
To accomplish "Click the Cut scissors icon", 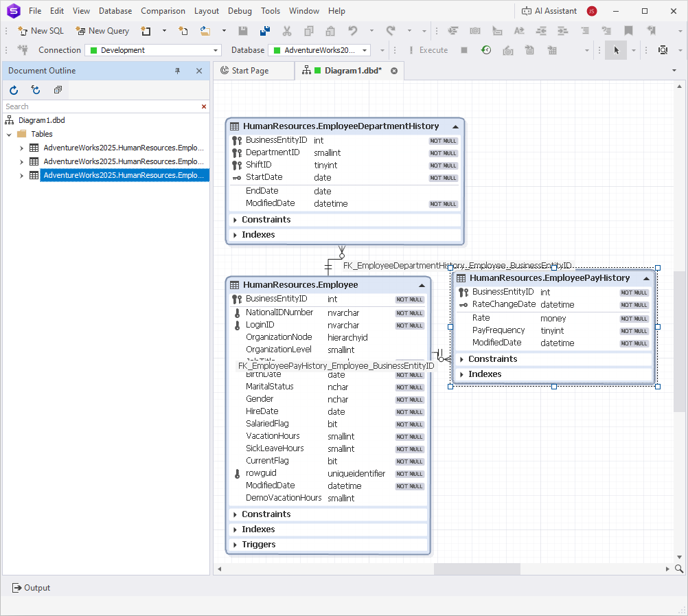I will tap(287, 31).
